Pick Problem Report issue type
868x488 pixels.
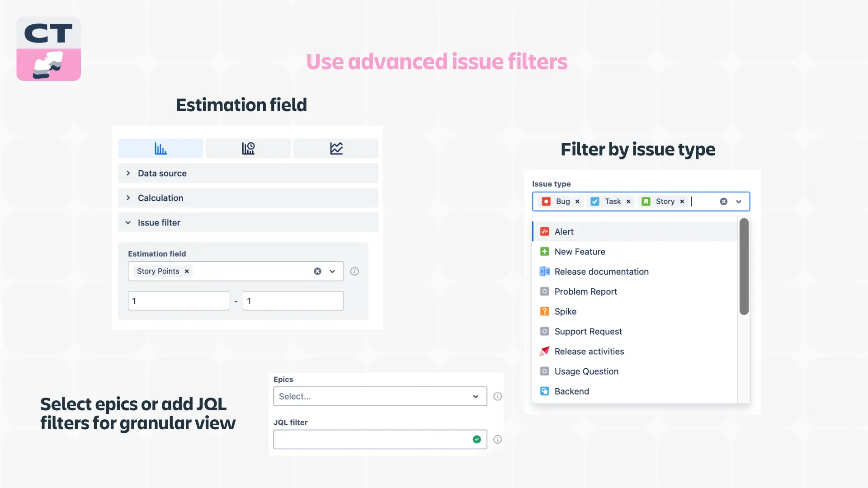pyautogui.click(x=635, y=291)
